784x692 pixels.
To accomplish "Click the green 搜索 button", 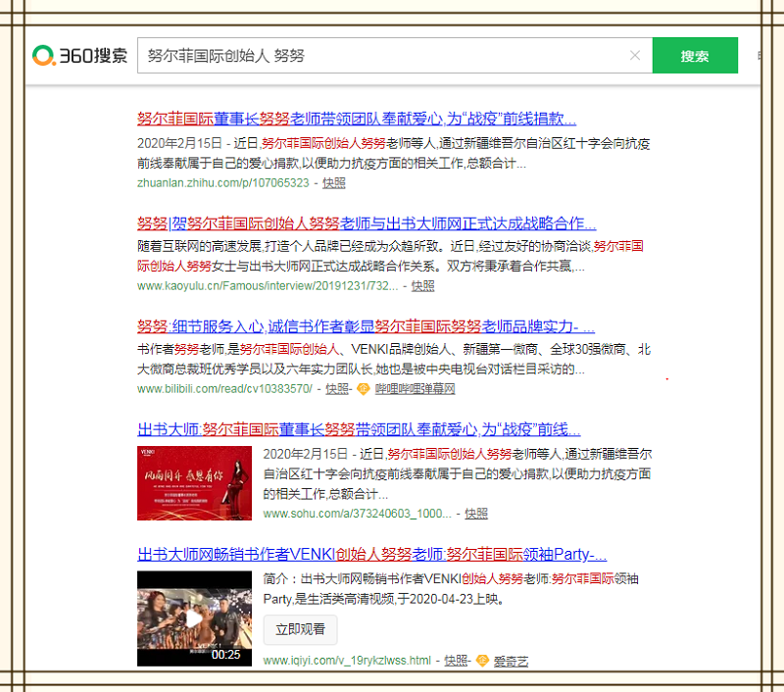I will [x=695, y=56].
